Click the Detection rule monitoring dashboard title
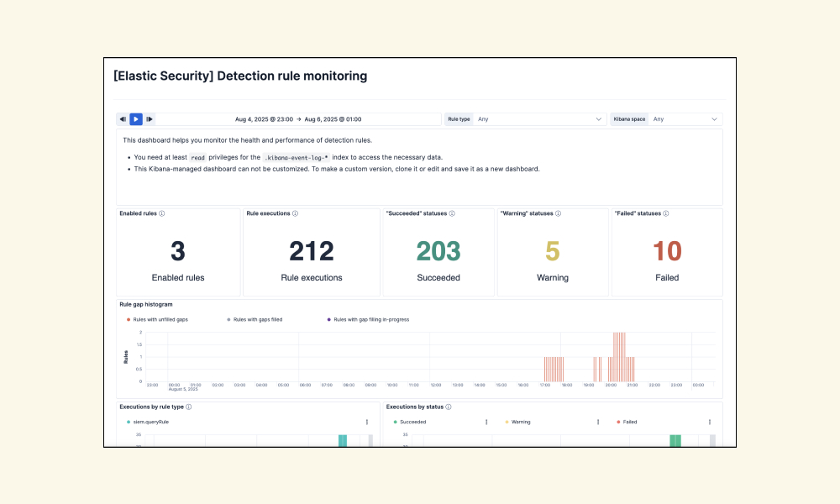This screenshot has height=504, width=840. click(240, 76)
